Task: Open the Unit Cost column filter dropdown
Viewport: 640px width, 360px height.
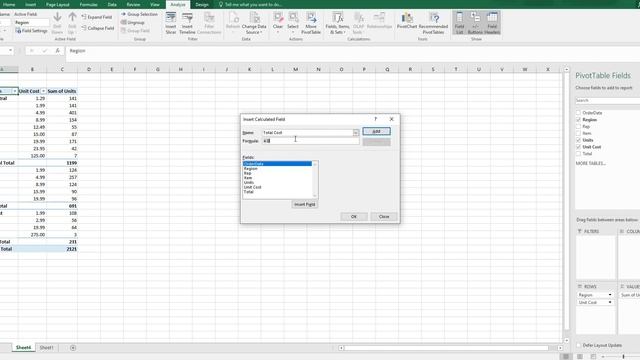Action: click(43, 91)
